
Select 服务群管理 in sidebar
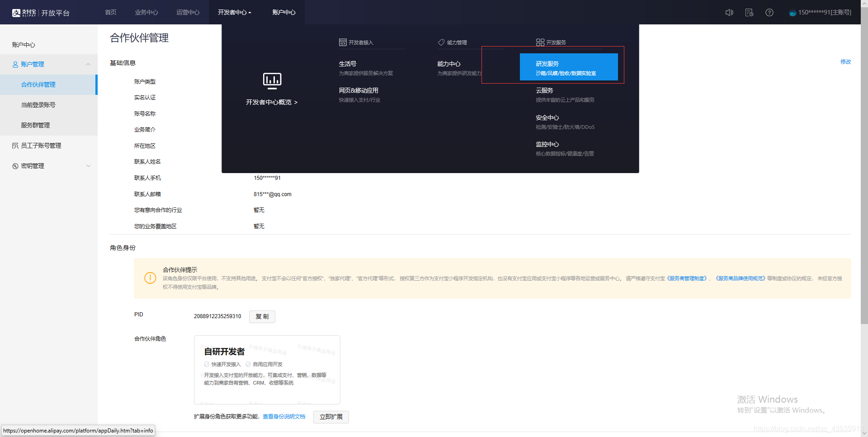(x=48, y=125)
